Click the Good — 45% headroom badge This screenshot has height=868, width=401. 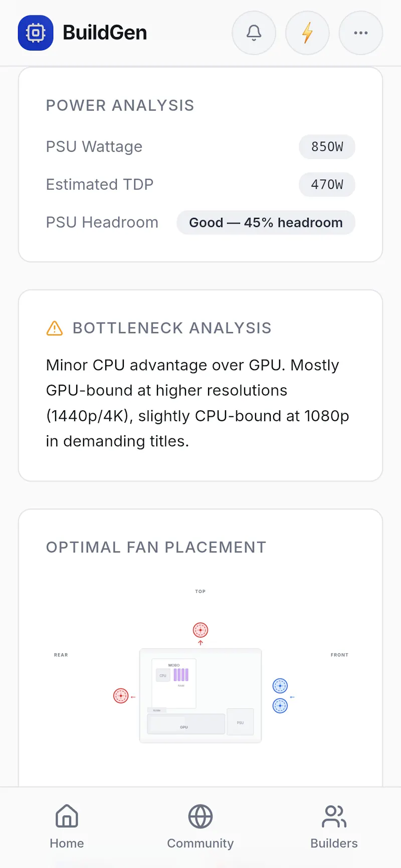pos(266,222)
